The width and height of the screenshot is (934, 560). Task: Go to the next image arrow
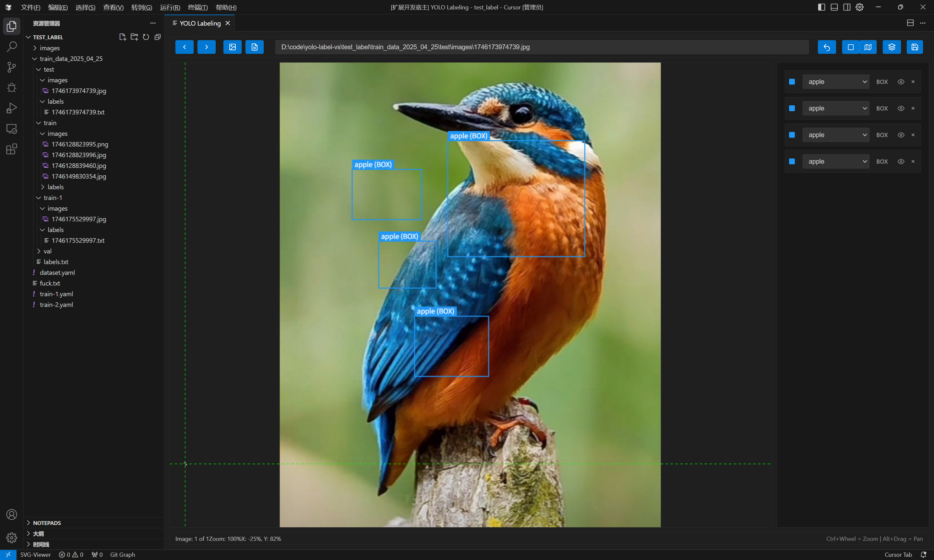tap(207, 47)
